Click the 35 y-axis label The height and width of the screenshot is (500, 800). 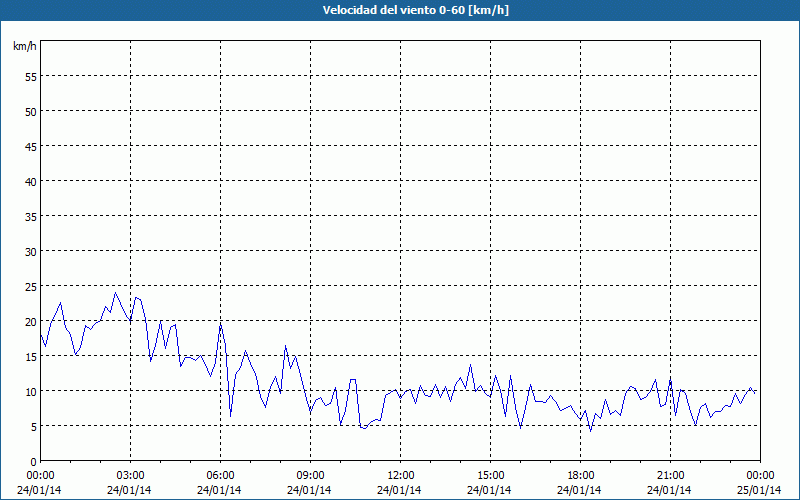click(31, 216)
